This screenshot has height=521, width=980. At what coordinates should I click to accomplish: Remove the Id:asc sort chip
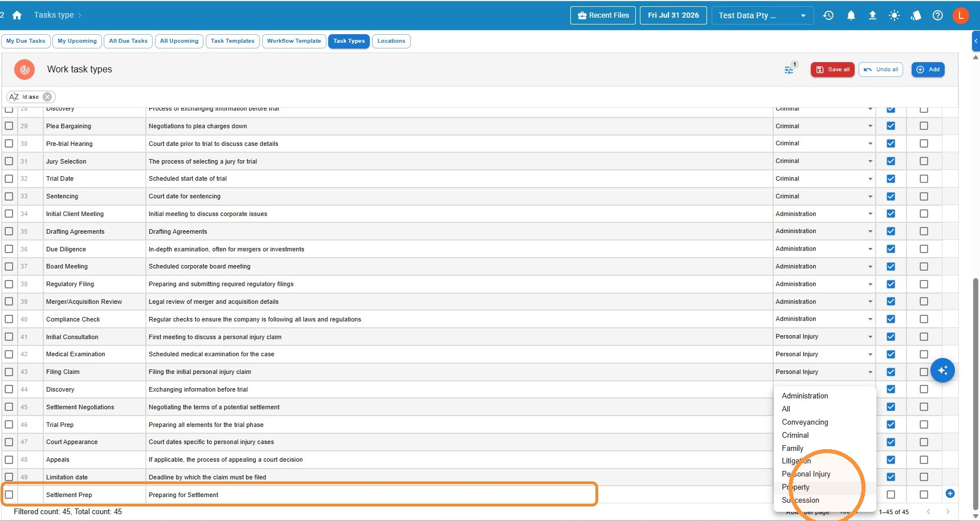pyautogui.click(x=47, y=97)
